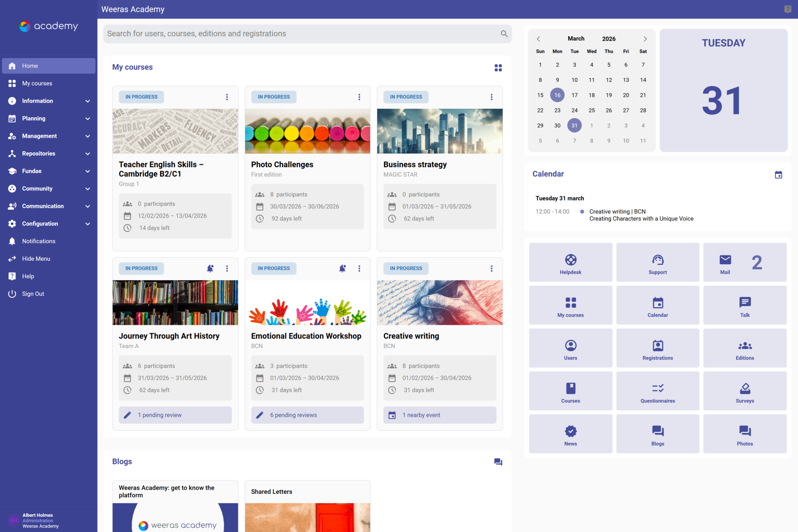Click the Shared Letters blog thumbnail

pyautogui.click(x=307, y=517)
